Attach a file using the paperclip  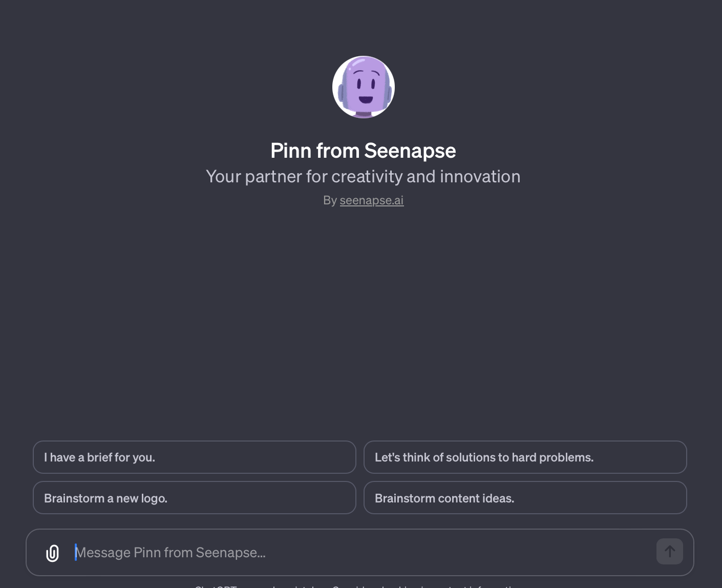(52, 553)
